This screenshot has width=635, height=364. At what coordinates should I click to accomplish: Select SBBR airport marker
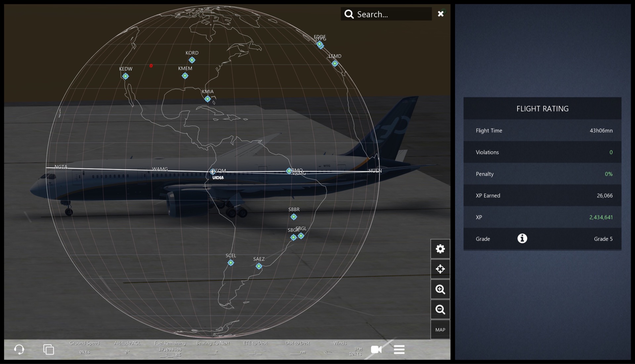click(x=294, y=217)
